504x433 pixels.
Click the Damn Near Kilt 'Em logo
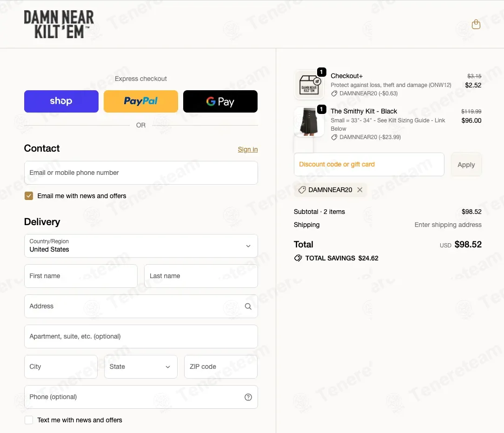59,25
